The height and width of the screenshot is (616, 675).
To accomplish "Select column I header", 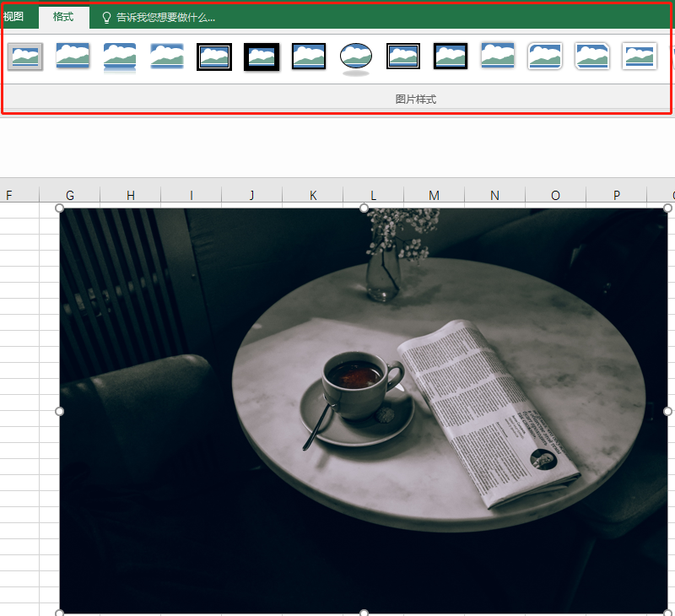I will pos(192,195).
